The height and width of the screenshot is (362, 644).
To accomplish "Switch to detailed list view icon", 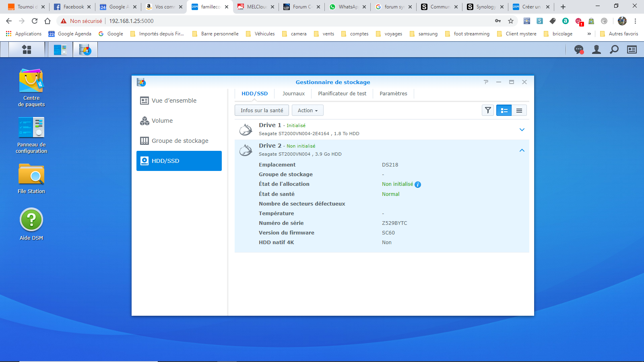I will (x=504, y=110).
